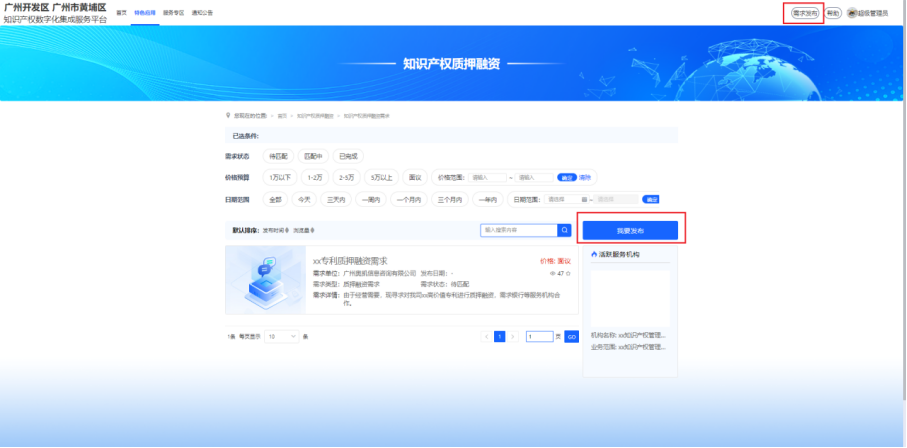Click the search magnifier icon

pyautogui.click(x=564, y=230)
